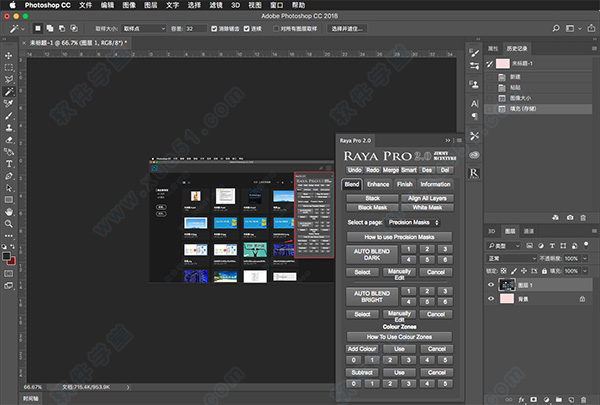
Task: Open the Raya Pro Select a page dropdown
Action: pyautogui.click(x=413, y=222)
